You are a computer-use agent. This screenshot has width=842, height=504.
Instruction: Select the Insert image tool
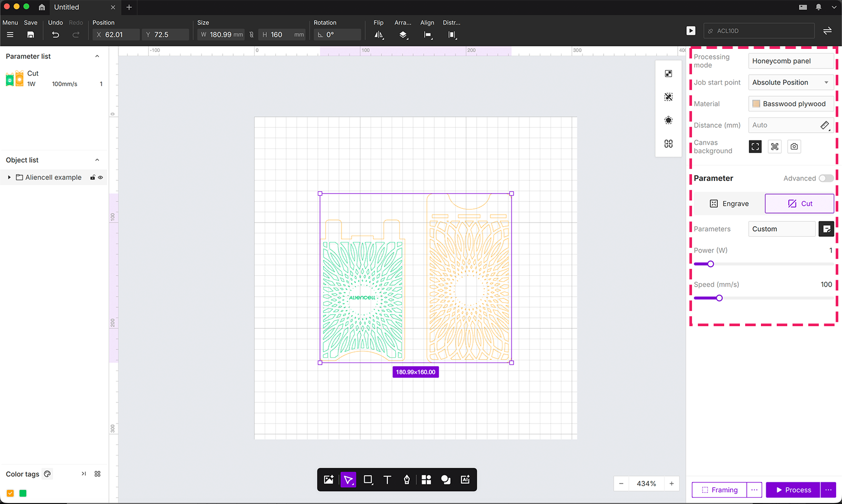pyautogui.click(x=329, y=480)
